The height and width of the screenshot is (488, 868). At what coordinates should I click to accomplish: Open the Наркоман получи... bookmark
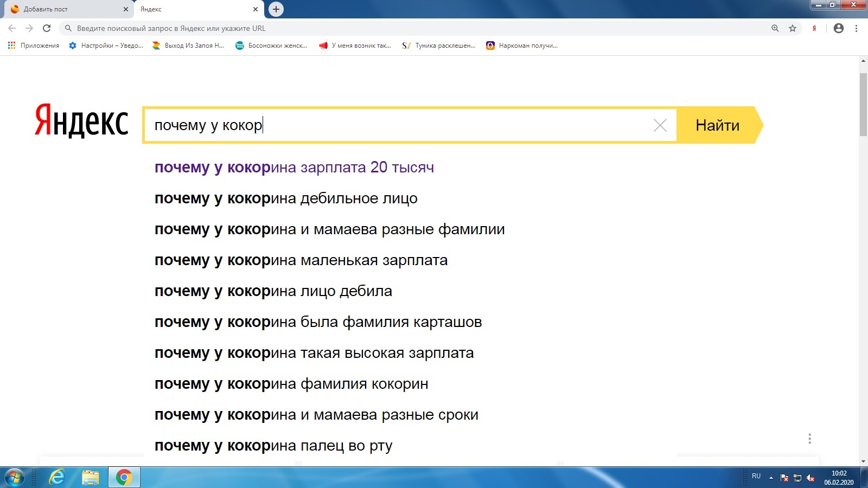pos(522,46)
